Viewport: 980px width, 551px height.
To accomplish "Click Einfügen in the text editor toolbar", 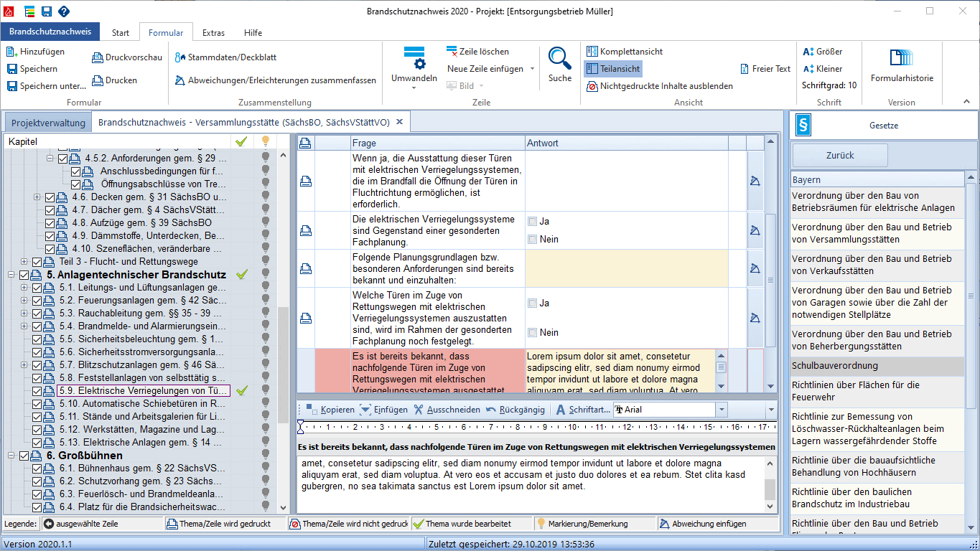I will pyautogui.click(x=384, y=410).
